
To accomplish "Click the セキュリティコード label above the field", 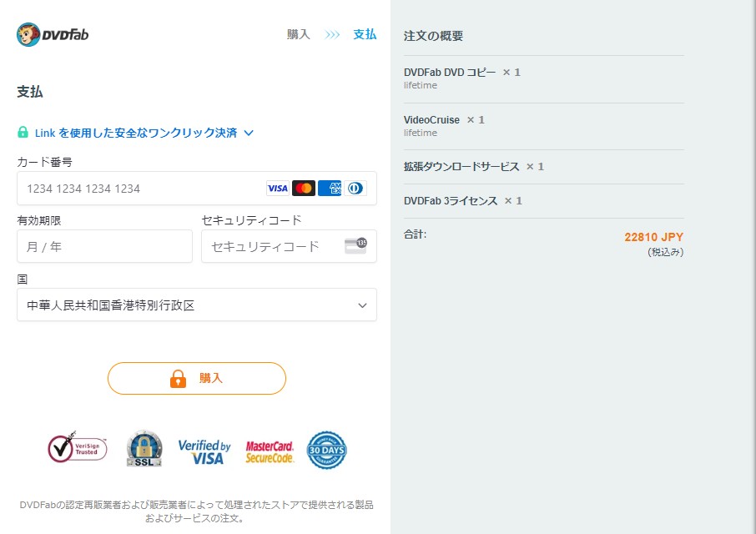I will pyautogui.click(x=252, y=221).
